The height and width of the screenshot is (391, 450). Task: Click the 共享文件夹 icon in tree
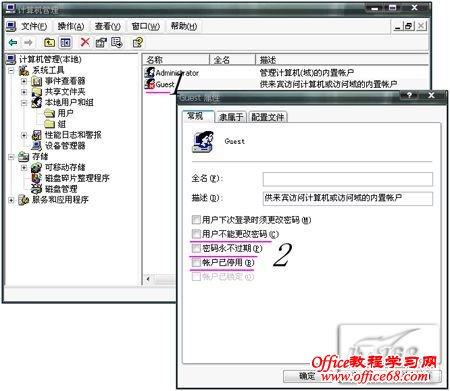coord(36,92)
